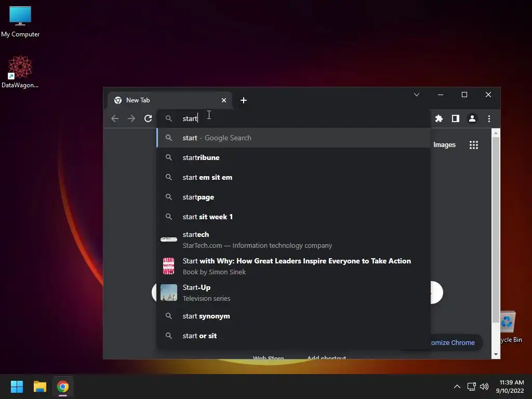Add a new tab with plus button

pyautogui.click(x=243, y=100)
